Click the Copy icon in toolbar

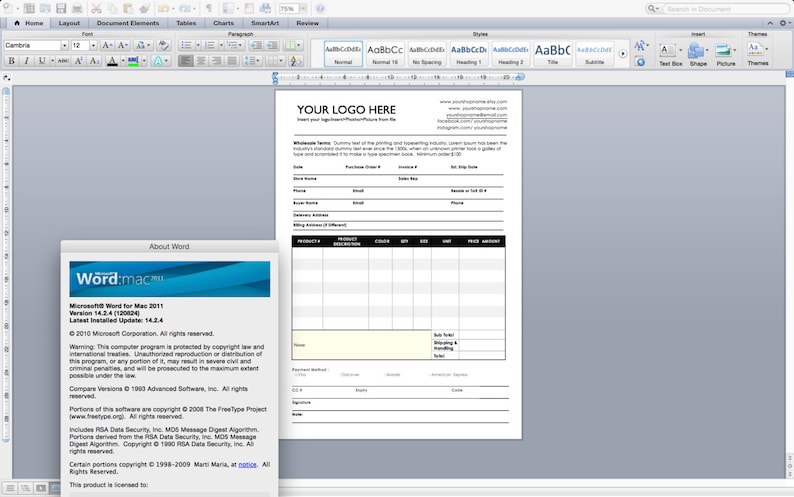[112, 8]
